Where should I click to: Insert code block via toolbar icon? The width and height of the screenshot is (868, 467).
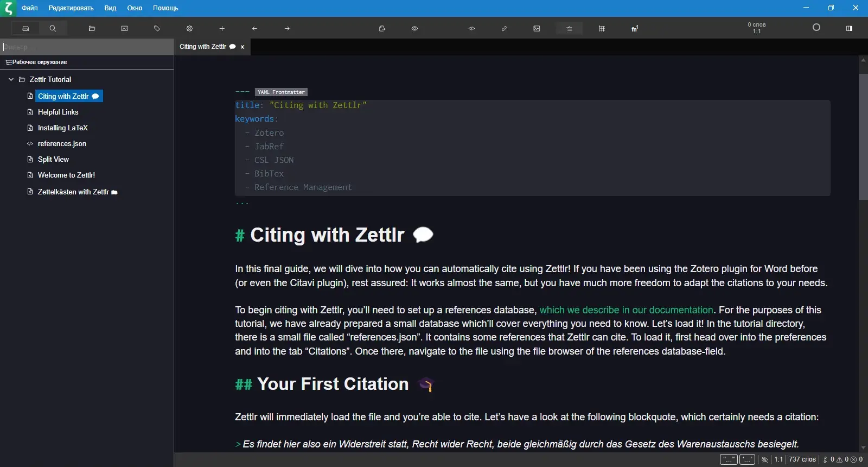click(x=471, y=28)
